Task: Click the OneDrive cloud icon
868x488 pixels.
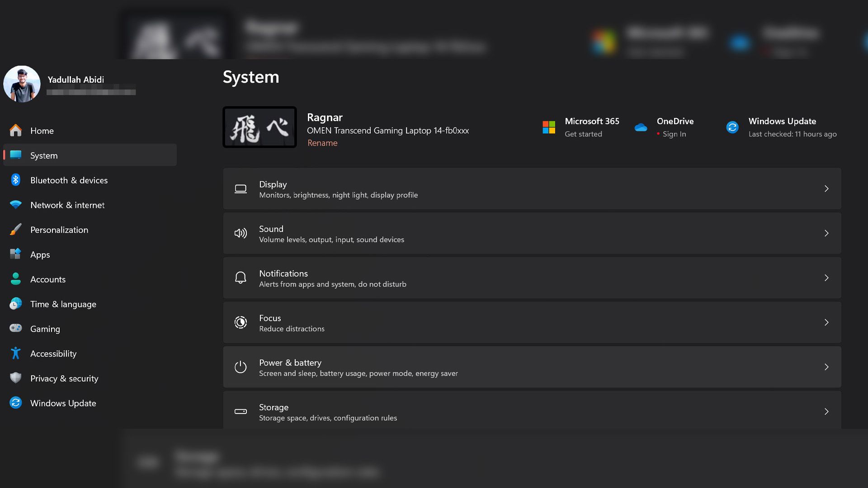Action: click(641, 127)
